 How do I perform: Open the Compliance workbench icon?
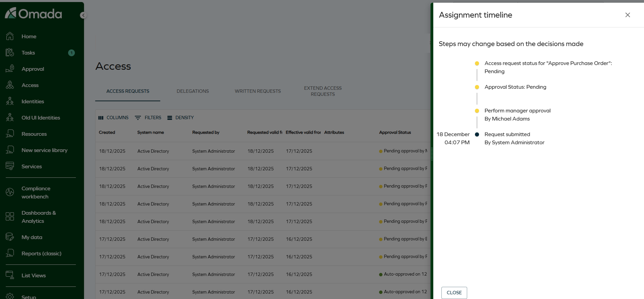click(10, 192)
